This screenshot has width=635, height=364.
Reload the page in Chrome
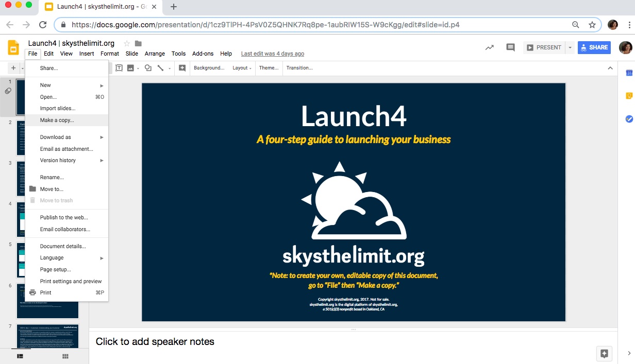coord(43,25)
